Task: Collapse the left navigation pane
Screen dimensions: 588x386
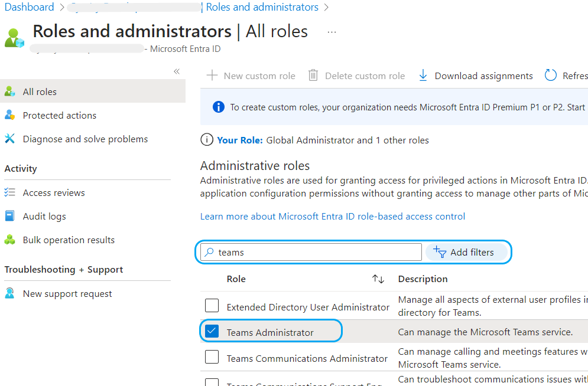Action: click(176, 71)
